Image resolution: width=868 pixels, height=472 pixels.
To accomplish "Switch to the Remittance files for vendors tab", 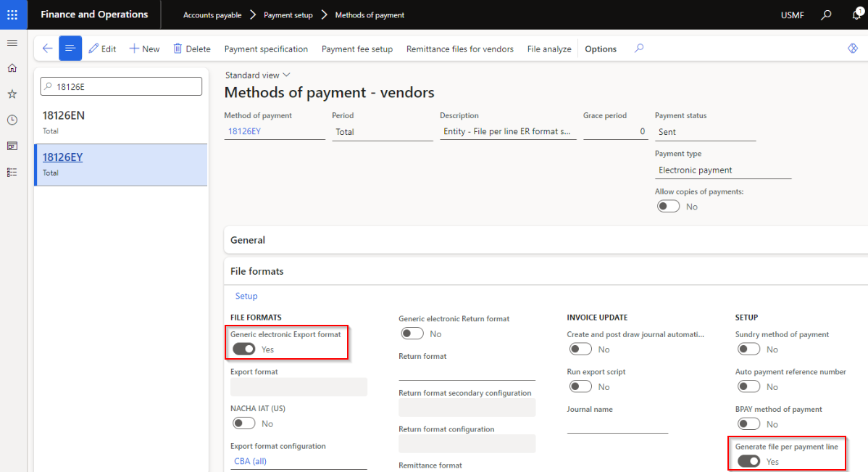I will [461, 49].
